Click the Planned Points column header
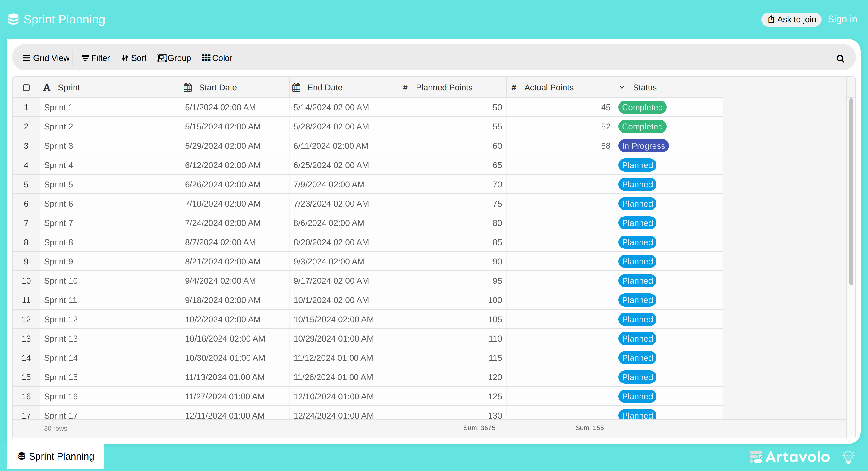Screen dimensions: 868x471 point(452,88)
